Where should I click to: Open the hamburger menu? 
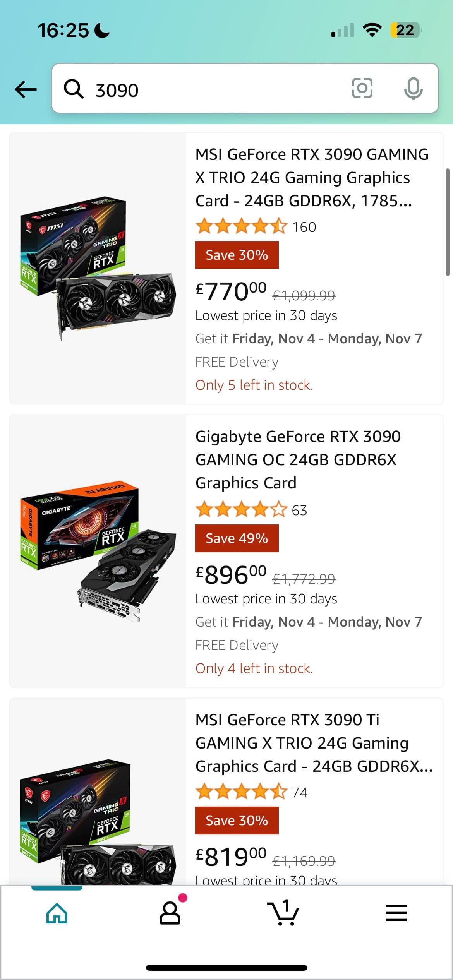(x=396, y=913)
